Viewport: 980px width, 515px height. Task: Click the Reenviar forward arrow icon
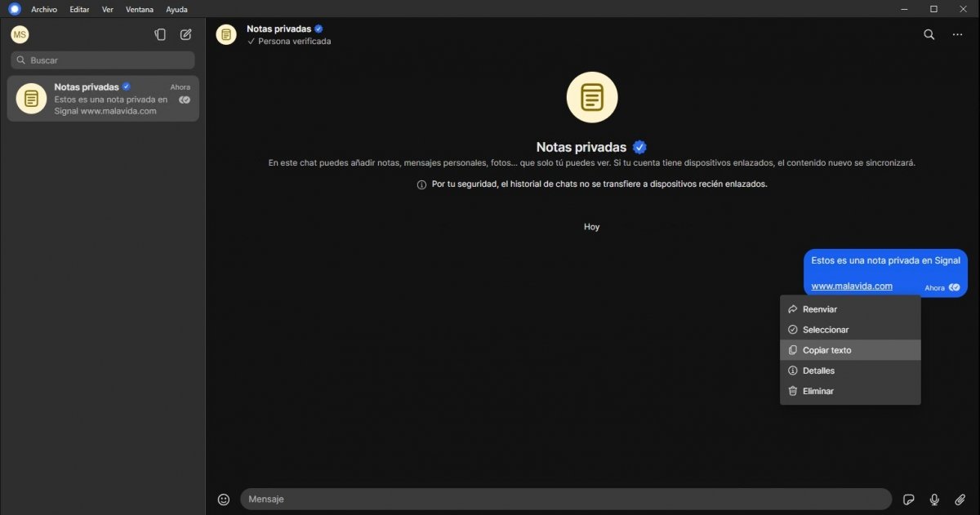click(x=792, y=309)
